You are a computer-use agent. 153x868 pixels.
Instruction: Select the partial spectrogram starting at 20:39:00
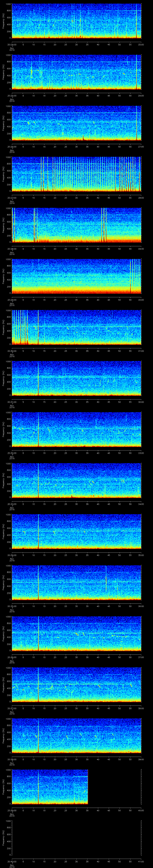50,787
